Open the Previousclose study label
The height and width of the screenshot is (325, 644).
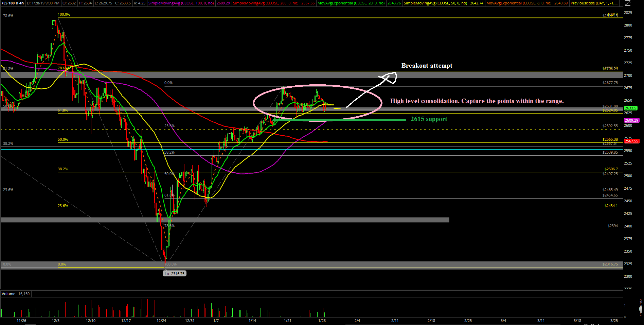pyautogui.click(x=594, y=3)
